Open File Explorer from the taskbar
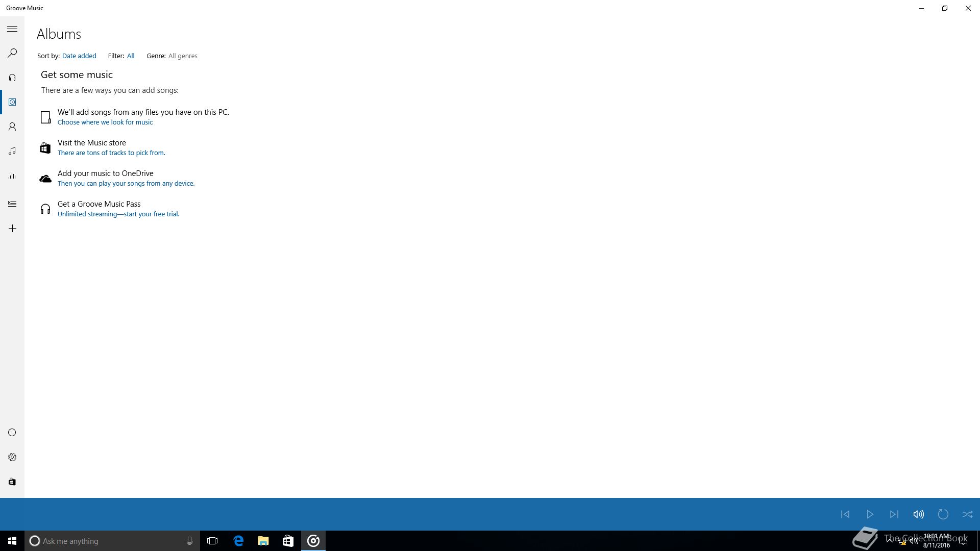980x551 pixels. coord(263,541)
